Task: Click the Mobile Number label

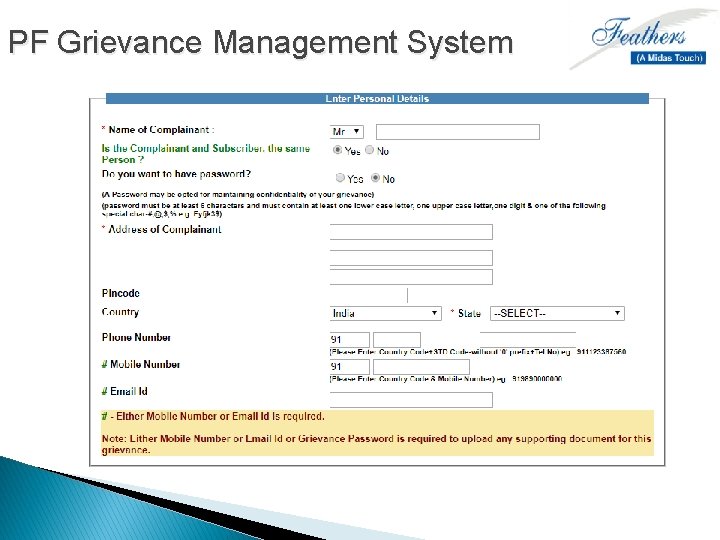Action: pos(145,365)
